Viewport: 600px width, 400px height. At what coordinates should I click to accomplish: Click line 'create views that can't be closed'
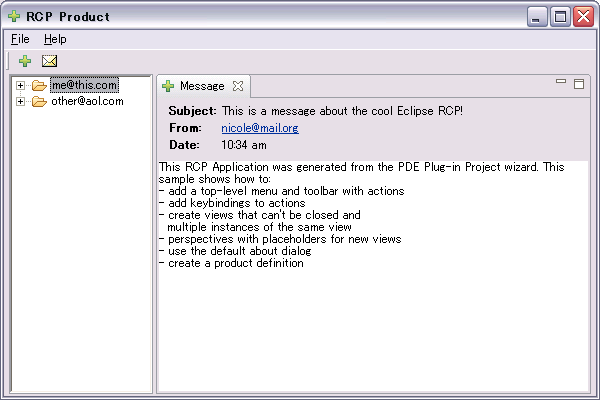pyautogui.click(x=260, y=215)
